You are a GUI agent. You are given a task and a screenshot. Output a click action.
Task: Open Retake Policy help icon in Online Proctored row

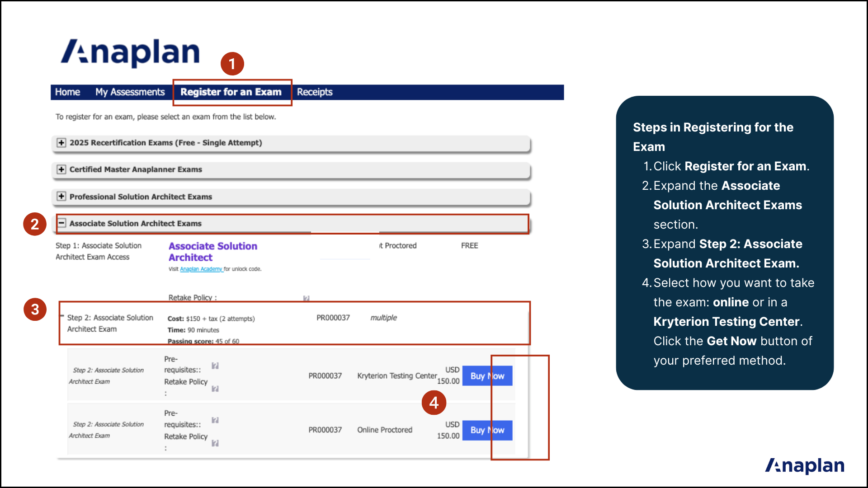[x=215, y=443]
